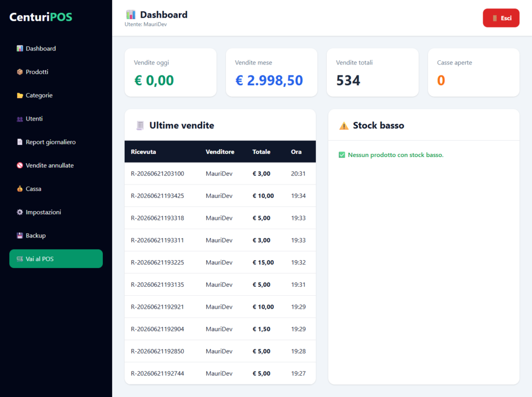The image size is (532, 397).
Task: Click the 534 total sales value
Action: (x=348, y=81)
